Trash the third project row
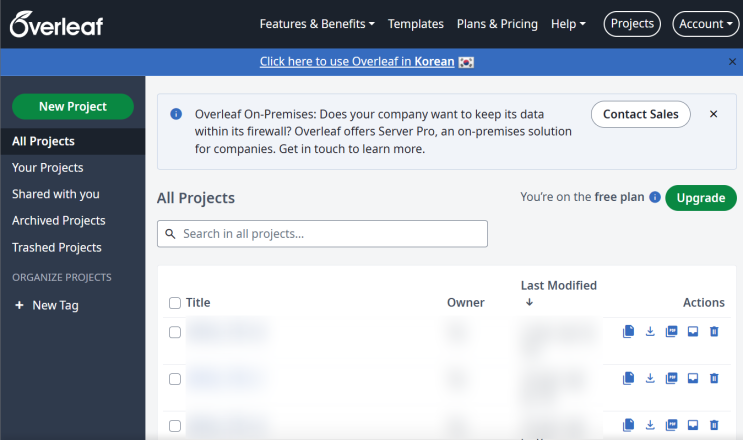 [x=714, y=425]
